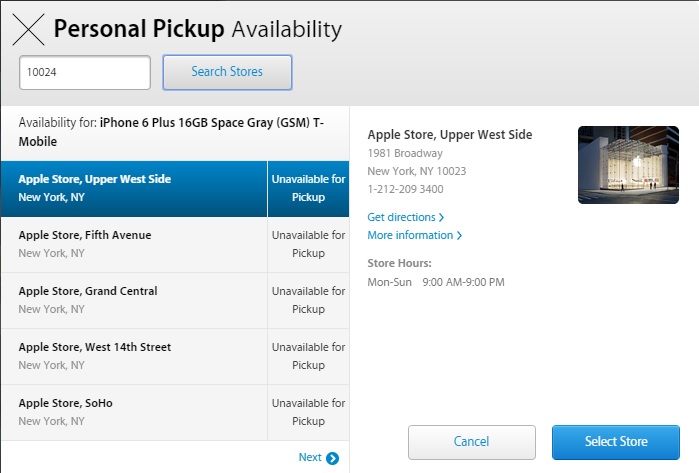The image size is (699, 473).
Task: Close the Personal Pickup dialog with X
Action: tap(29, 29)
